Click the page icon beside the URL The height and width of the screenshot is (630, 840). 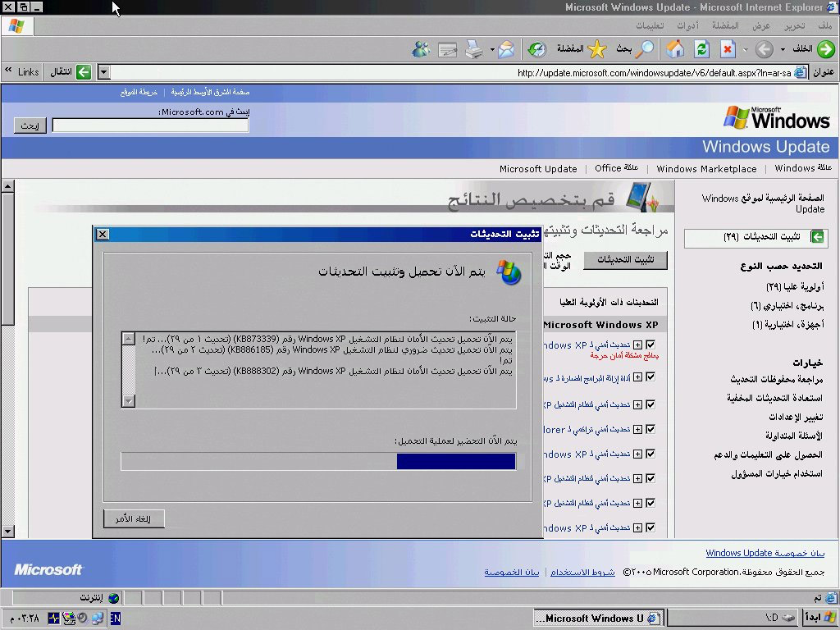point(801,72)
